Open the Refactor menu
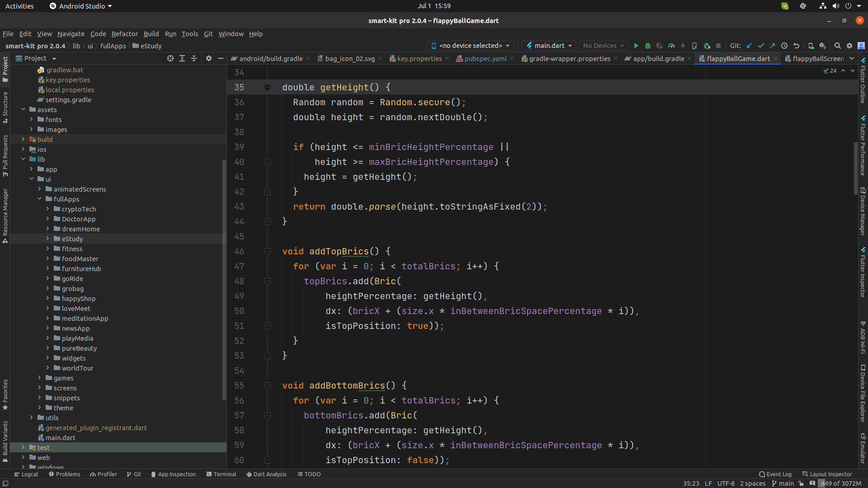Image resolution: width=868 pixels, height=488 pixels. coord(125,34)
